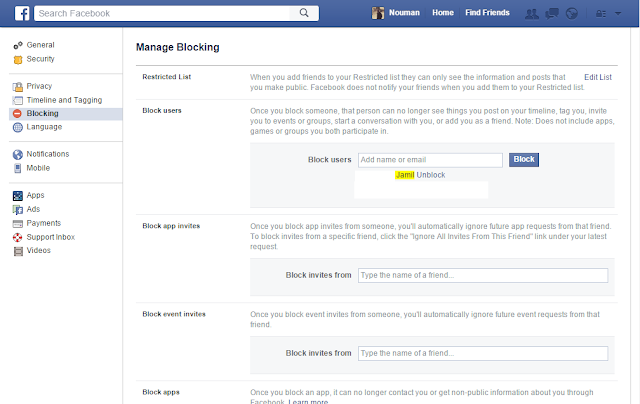The width and height of the screenshot is (640, 404).
Task: Go to Privacy settings
Action: 39,86
